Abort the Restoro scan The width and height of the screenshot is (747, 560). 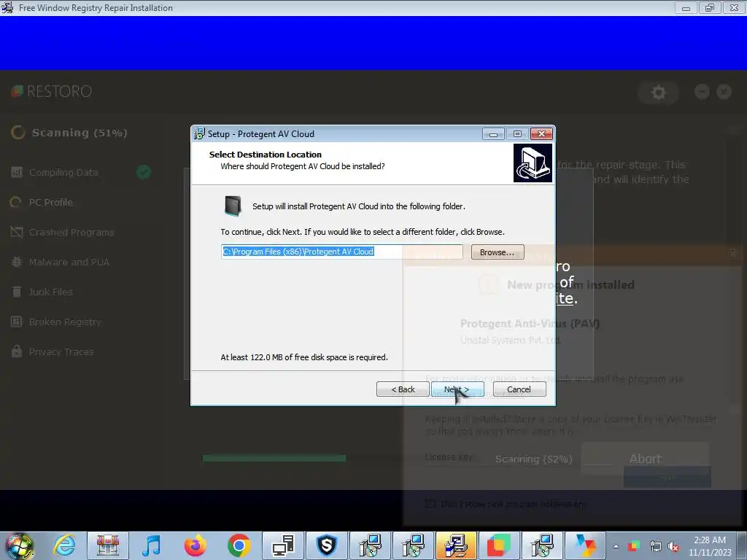point(645,459)
